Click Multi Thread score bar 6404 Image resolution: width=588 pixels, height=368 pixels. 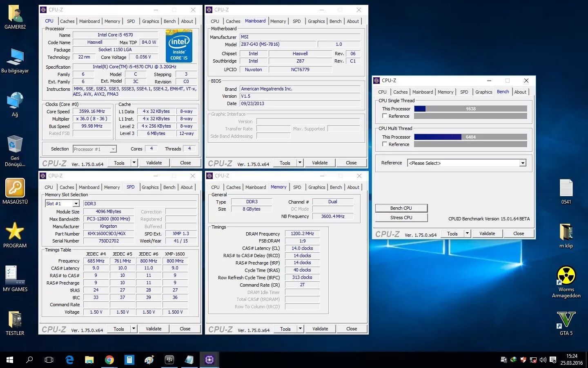(470, 137)
